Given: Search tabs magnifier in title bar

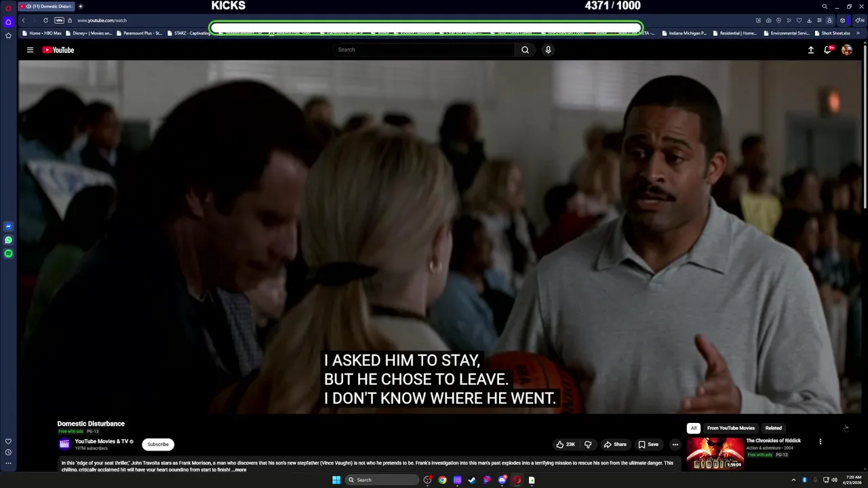Looking at the screenshot, I should [825, 7].
